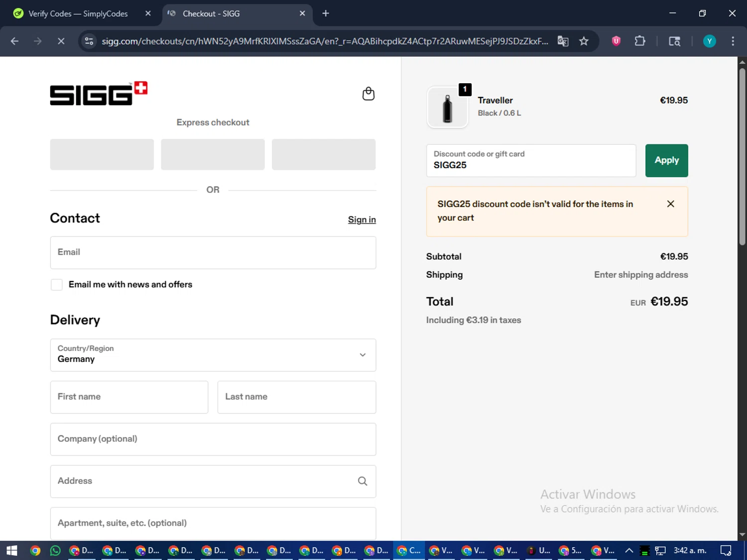Click the SIGG logo

[x=99, y=94]
